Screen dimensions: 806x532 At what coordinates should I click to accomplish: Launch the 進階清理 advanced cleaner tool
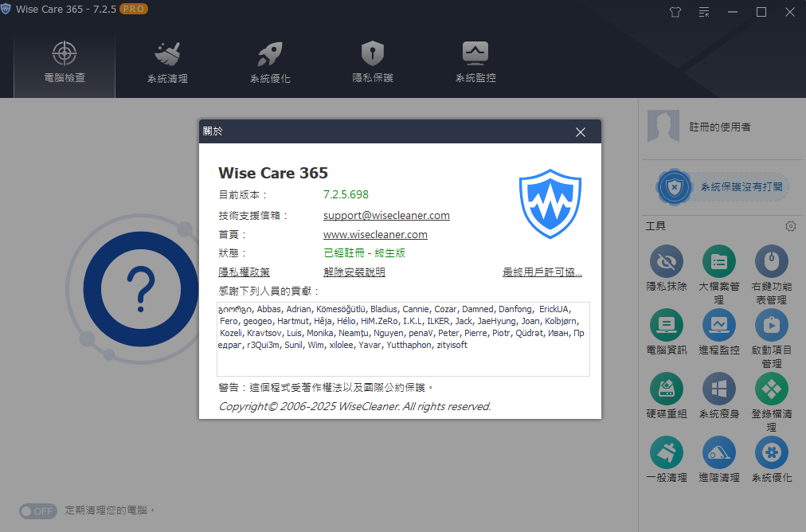pos(718,460)
